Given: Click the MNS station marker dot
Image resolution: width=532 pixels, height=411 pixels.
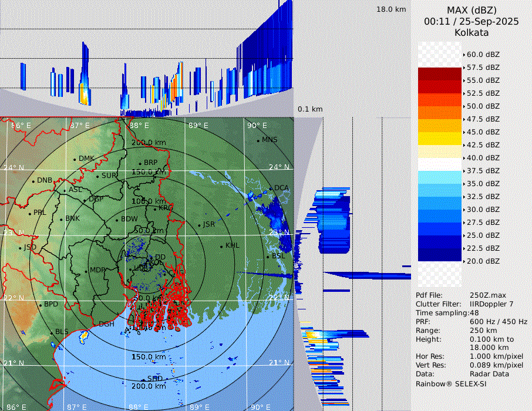Looking at the screenshot, I should point(258,140).
